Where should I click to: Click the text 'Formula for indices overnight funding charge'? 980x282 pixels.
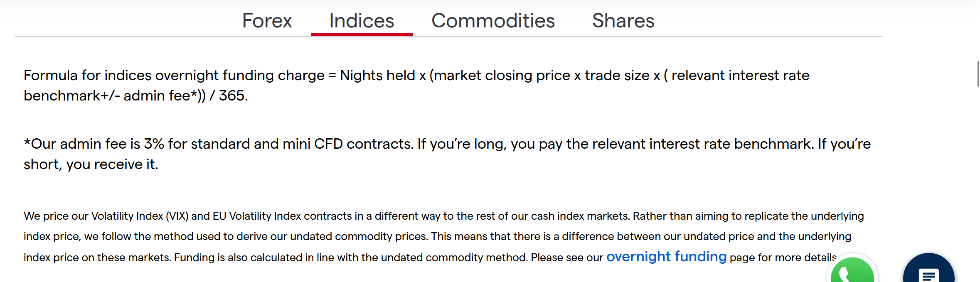(x=174, y=76)
